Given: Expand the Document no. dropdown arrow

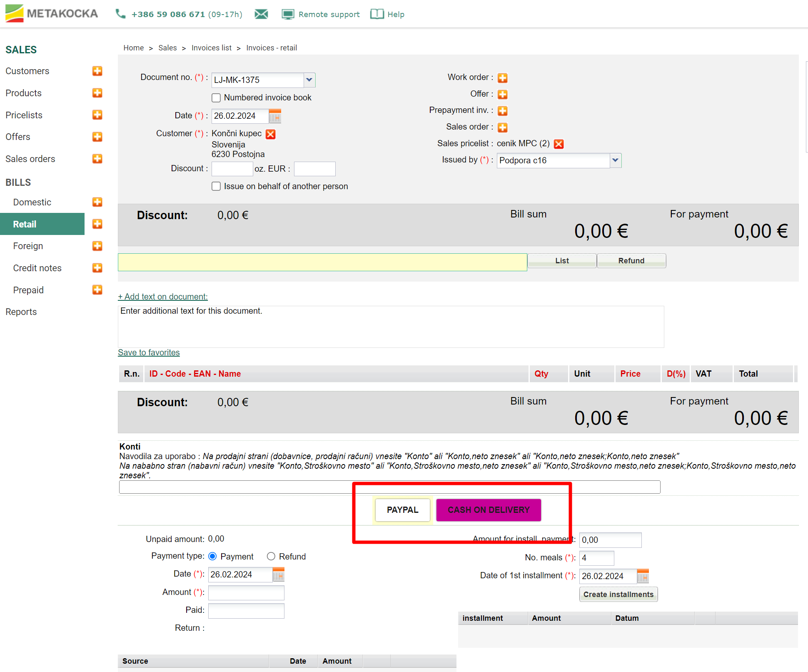Looking at the screenshot, I should pyautogui.click(x=309, y=80).
